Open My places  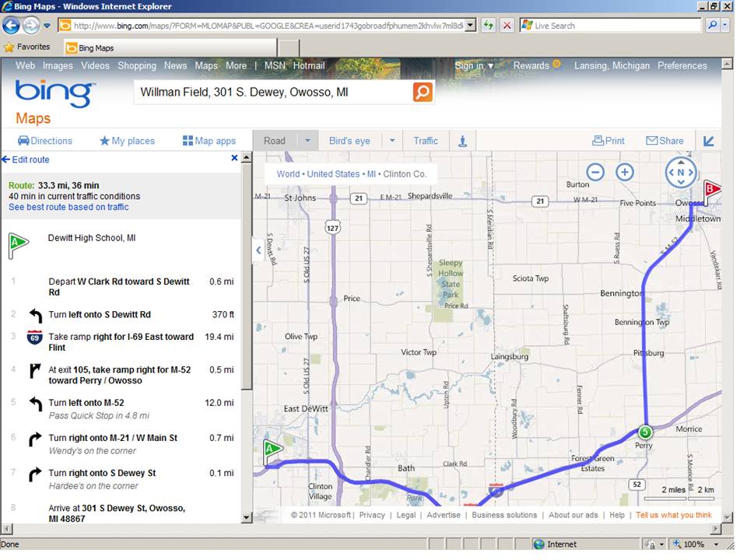tap(127, 141)
